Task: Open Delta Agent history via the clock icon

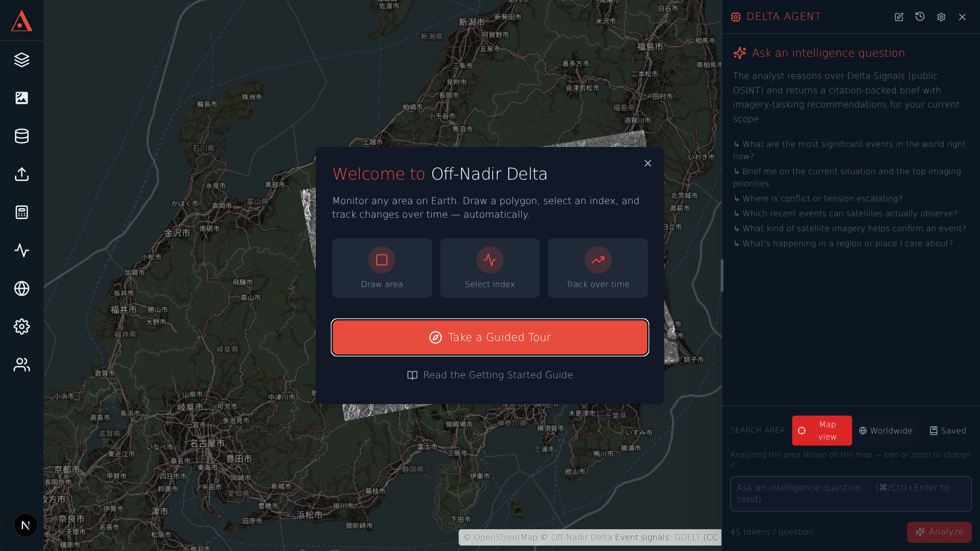Action: [920, 17]
